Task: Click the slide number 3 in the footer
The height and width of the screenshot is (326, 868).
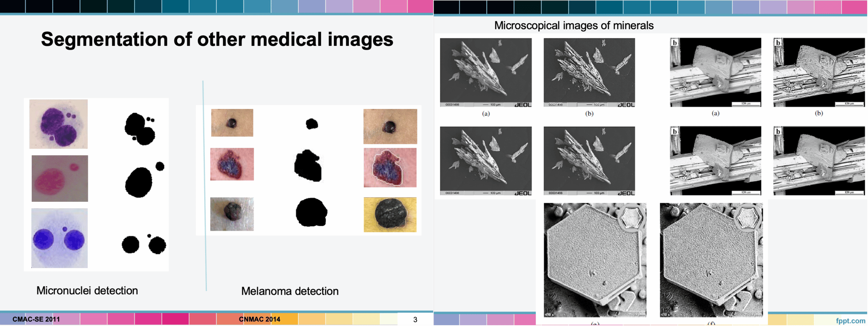Action: tap(415, 319)
